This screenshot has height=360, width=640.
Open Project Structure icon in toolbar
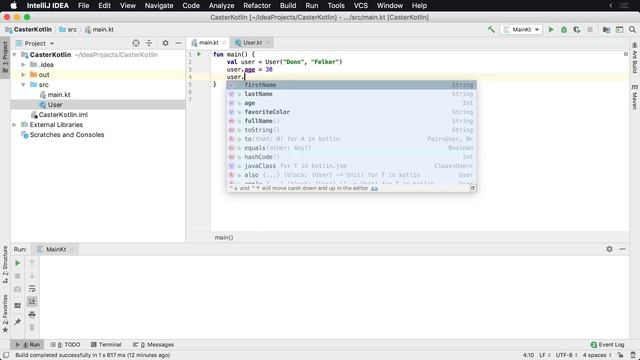(x=606, y=29)
